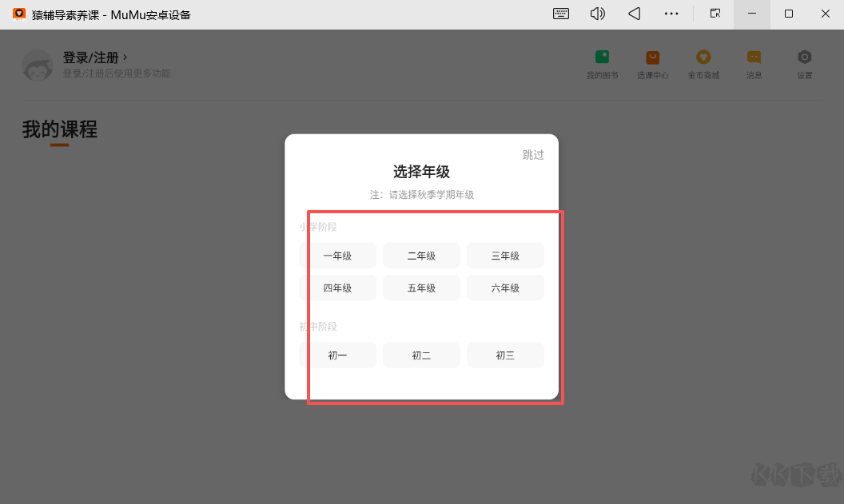Open the three-dots more menu

point(671,14)
